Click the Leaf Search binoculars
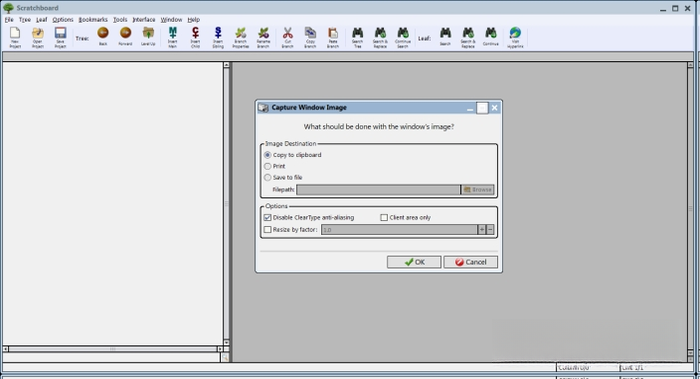The height and width of the screenshot is (379, 700). coord(446,36)
